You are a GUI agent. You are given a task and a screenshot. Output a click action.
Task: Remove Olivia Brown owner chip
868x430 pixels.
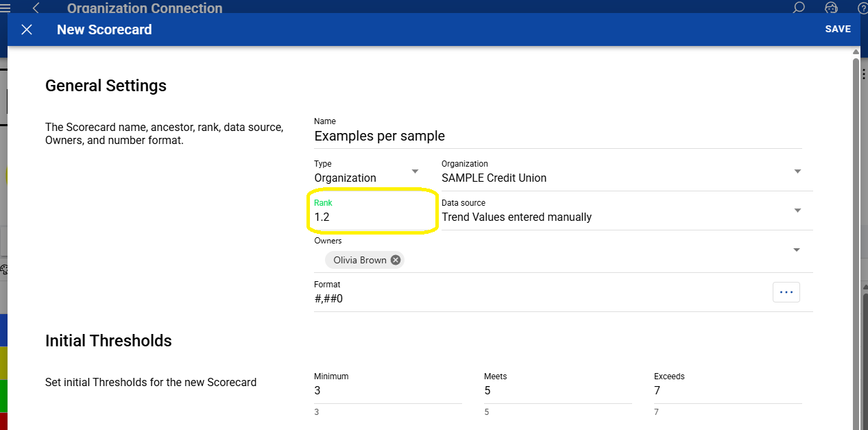[x=396, y=260]
